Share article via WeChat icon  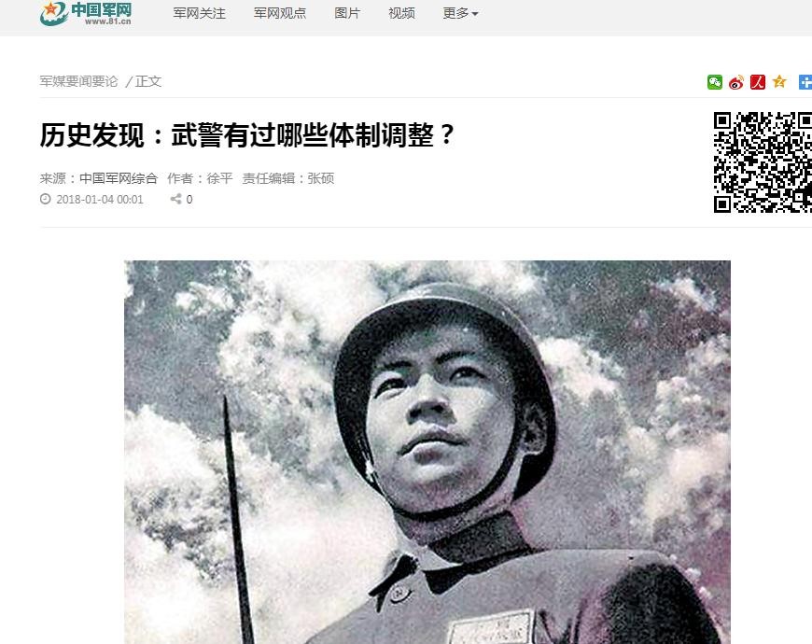pos(715,82)
